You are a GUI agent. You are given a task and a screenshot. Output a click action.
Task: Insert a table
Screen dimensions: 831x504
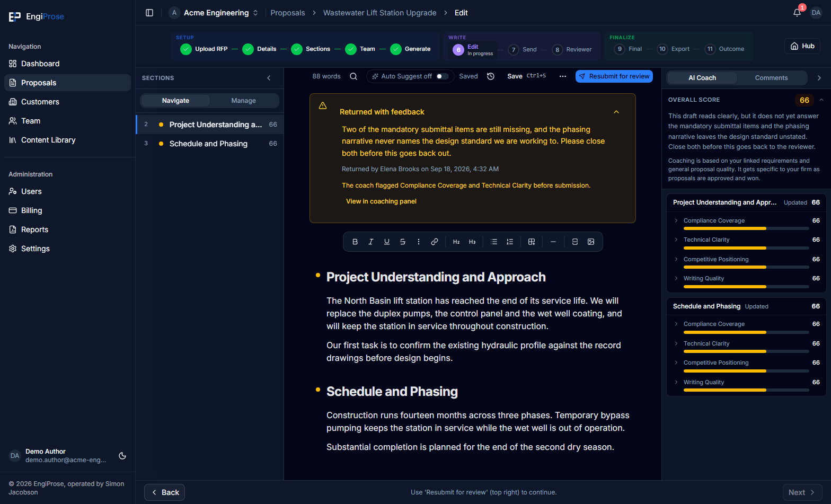click(532, 242)
